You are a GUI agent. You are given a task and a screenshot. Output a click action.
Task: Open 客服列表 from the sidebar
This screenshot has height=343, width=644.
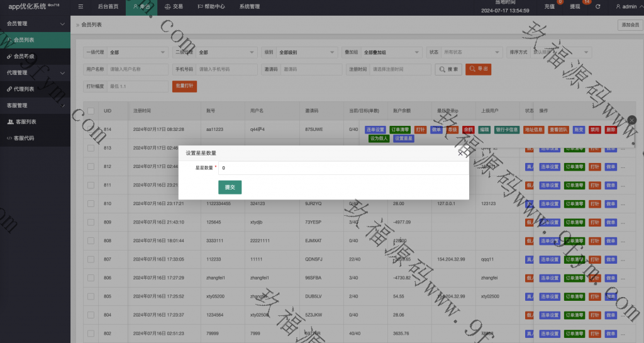25,121
